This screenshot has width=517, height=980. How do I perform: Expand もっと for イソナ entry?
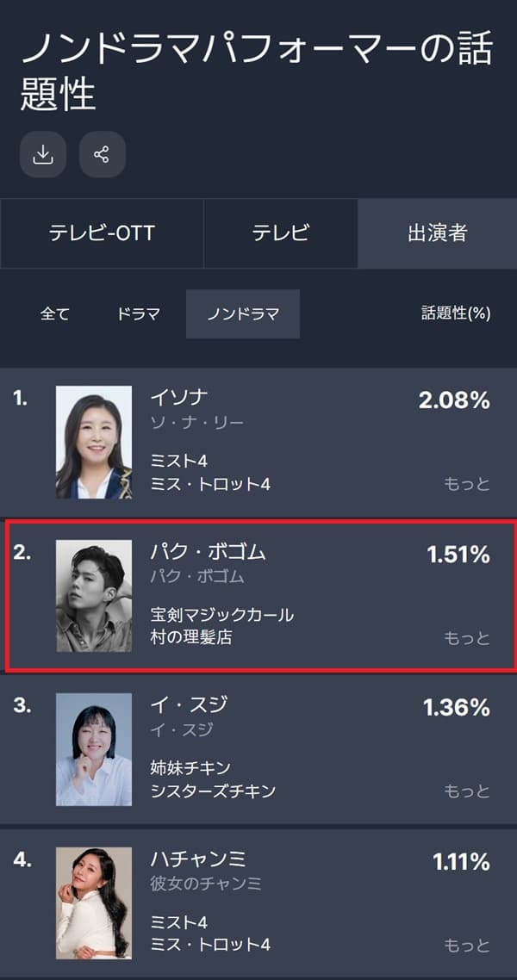[467, 484]
